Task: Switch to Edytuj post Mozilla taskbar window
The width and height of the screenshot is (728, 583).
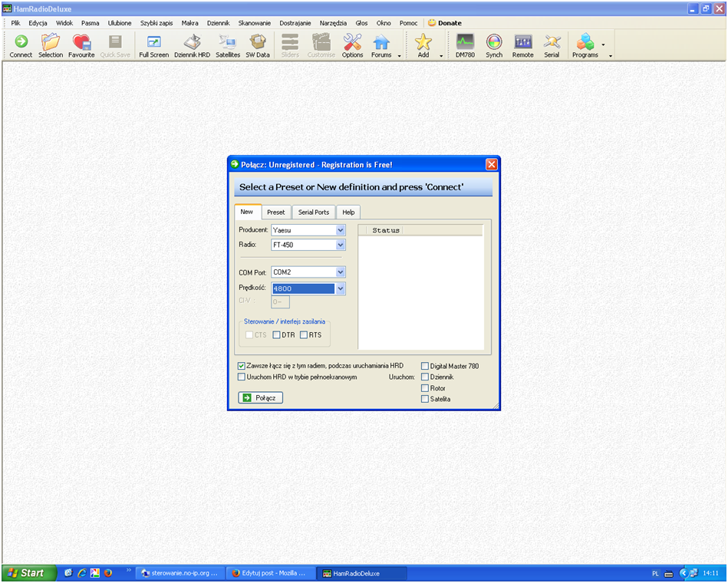Action: (x=270, y=573)
